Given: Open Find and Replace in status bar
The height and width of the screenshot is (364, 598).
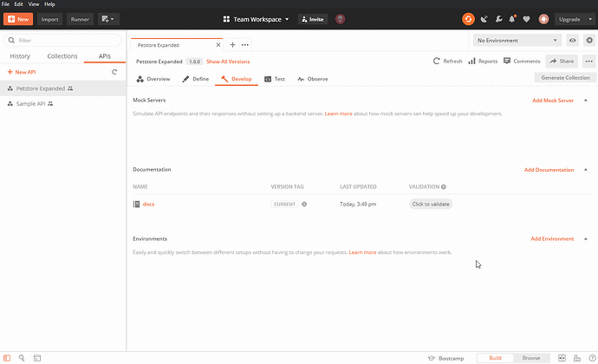Looking at the screenshot, I should pos(22,358).
